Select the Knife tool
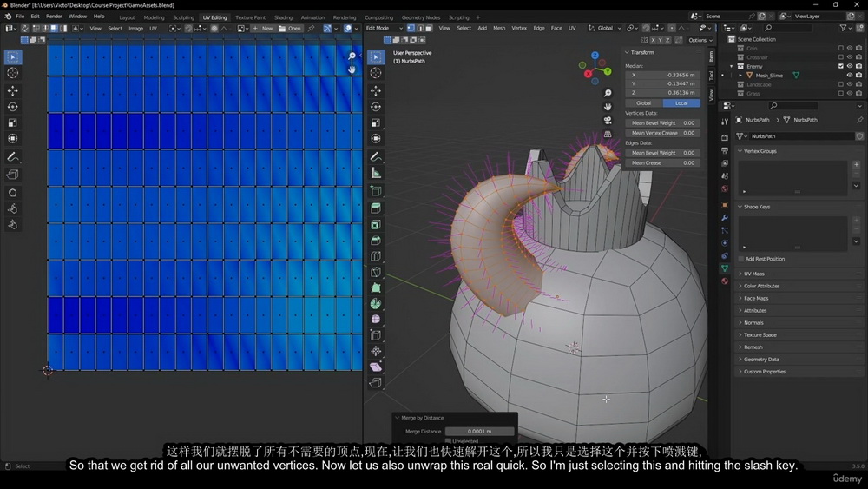Image resolution: width=868 pixels, height=489 pixels. click(x=376, y=272)
